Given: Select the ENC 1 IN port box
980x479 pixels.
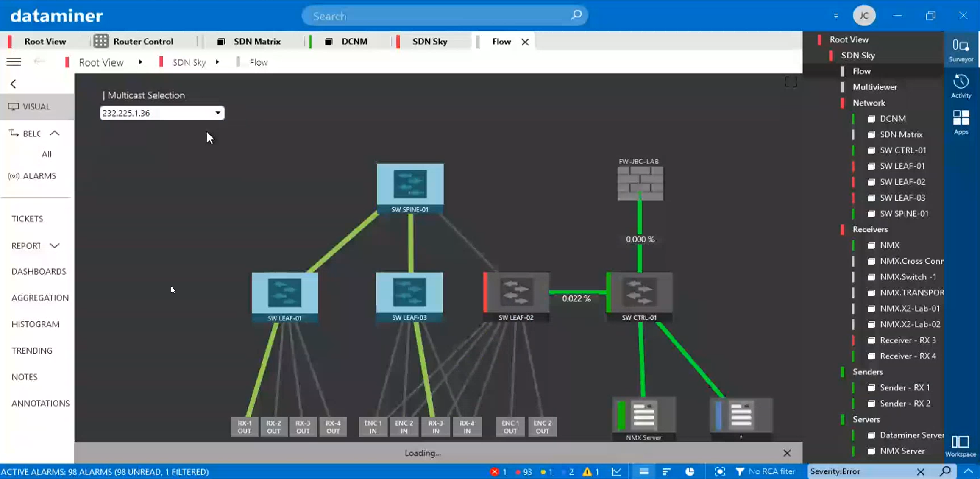Looking at the screenshot, I should tap(373, 427).
